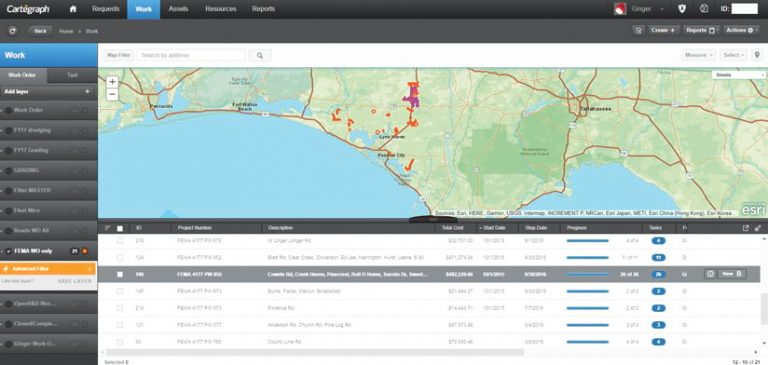Check the row for Florence Rd

point(120,308)
